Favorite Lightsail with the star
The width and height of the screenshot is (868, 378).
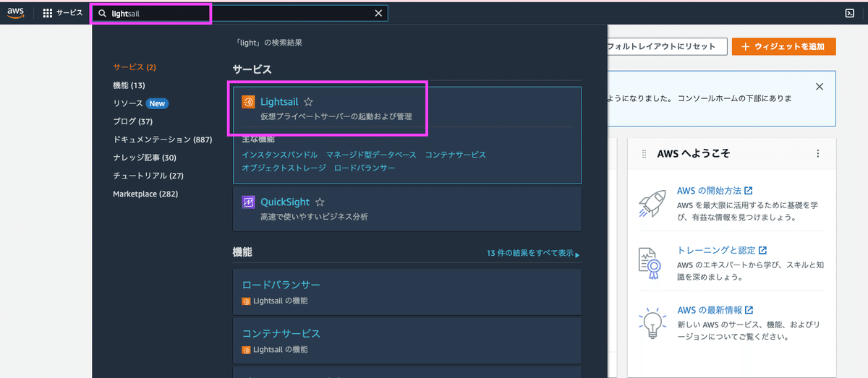(308, 102)
